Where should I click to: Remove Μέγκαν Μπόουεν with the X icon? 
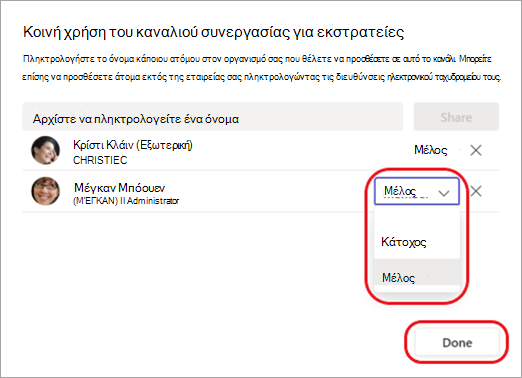coord(476,191)
